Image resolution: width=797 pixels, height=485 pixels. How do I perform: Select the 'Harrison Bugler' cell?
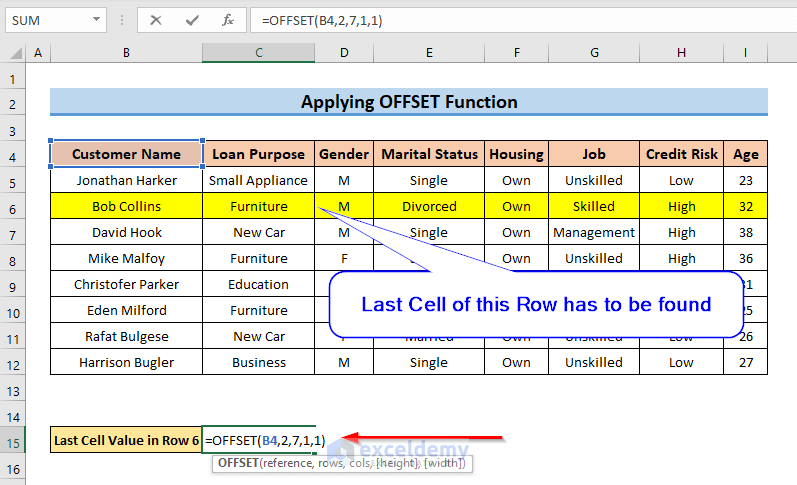coord(126,362)
